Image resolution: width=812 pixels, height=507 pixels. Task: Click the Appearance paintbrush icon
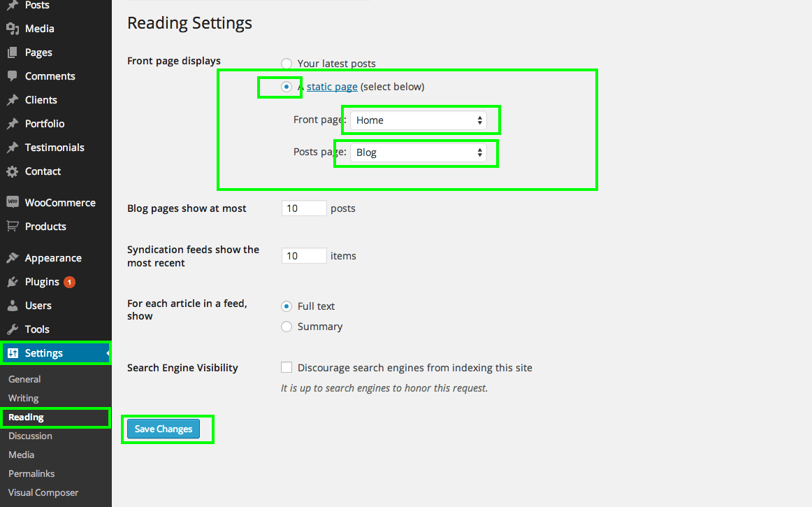[x=13, y=257]
